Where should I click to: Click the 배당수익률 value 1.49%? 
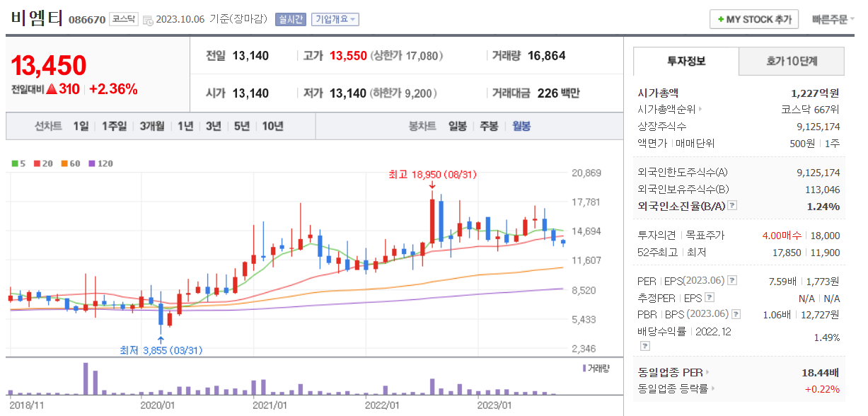point(826,337)
